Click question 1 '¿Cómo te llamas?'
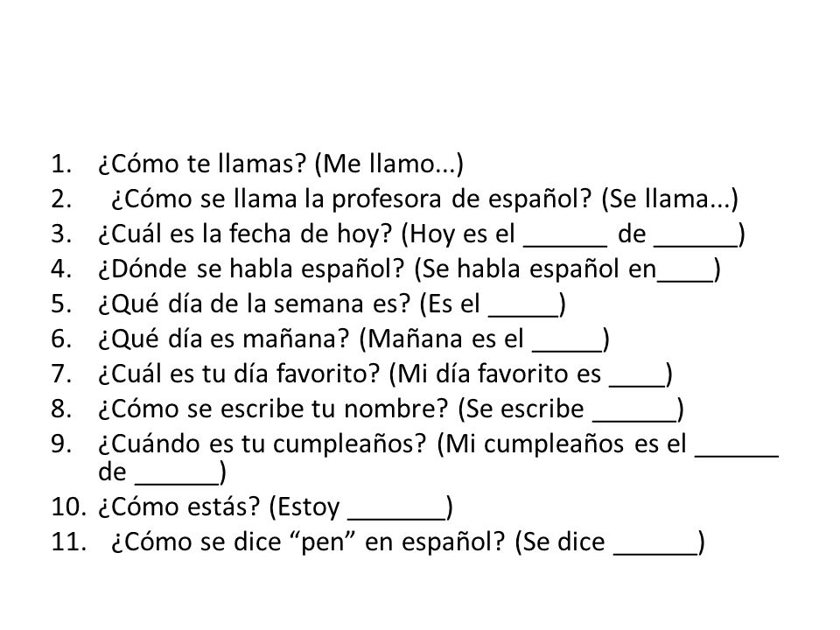 click(201, 164)
